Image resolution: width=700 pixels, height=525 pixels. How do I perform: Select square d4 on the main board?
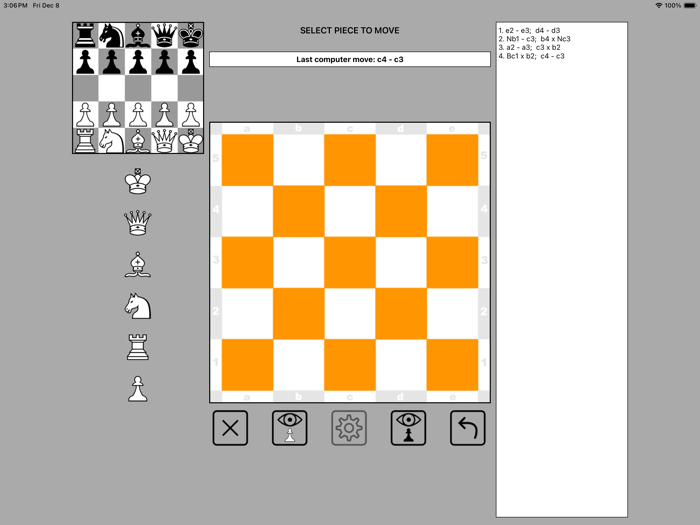click(401, 211)
